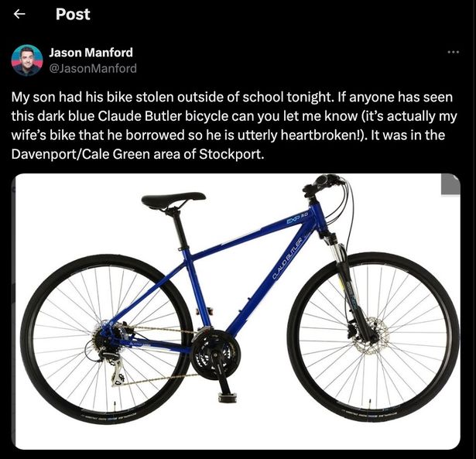This screenshot has height=459, width=476.
Task: Click the Claud Butler logo on frame
Action: click(287, 259)
